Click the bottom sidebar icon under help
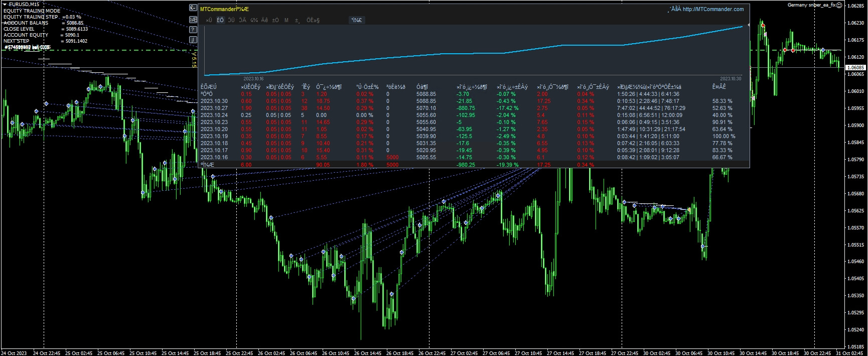Image resolution: width=868 pixels, height=356 pixels. (193, 40)
